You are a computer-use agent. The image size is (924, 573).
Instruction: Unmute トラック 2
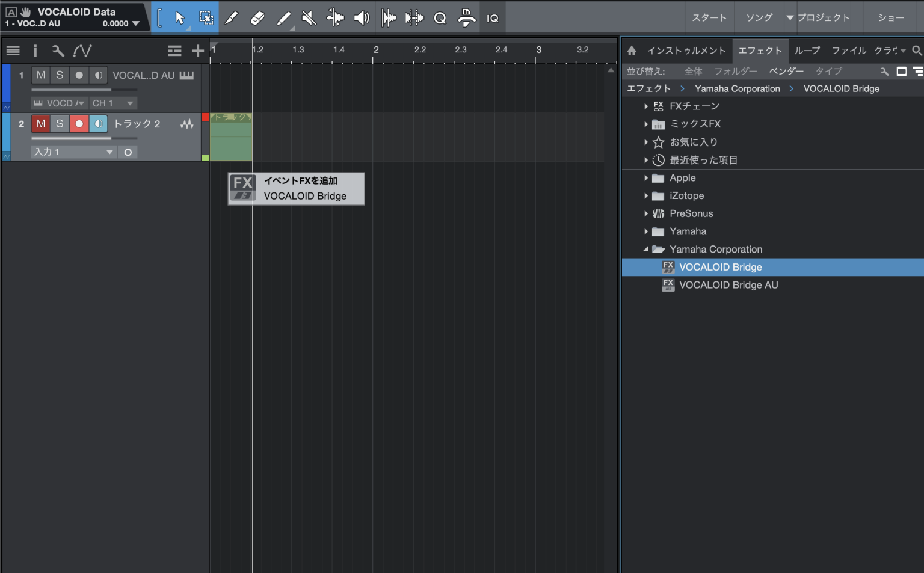tap(41, 124)
